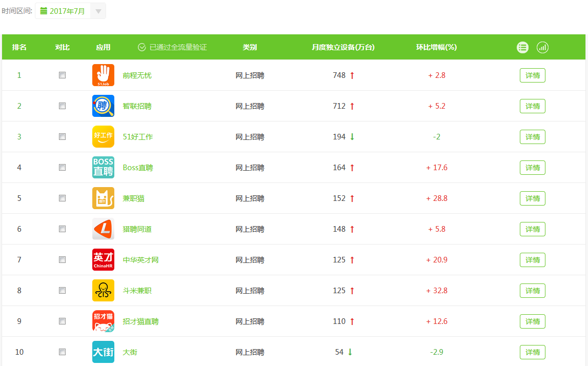Open 详情 for 智联招聘
The height and width of the screenshot is (366, 588).
coord(533,106)
